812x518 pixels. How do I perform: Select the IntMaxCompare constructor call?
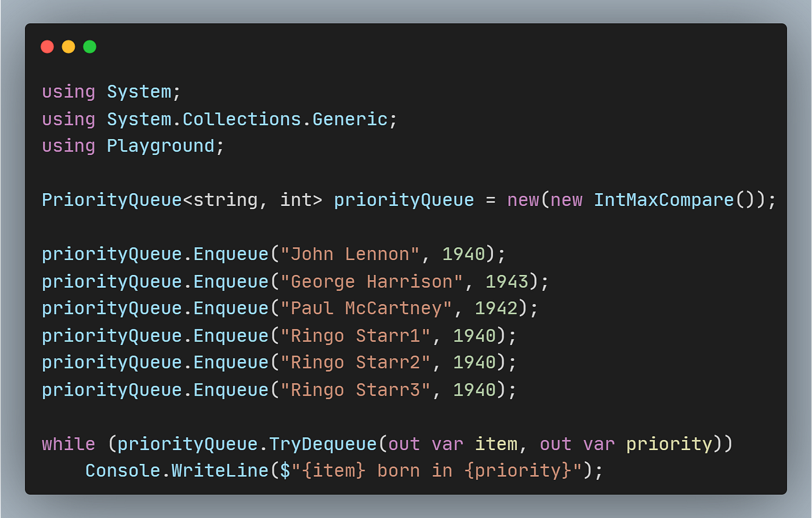662,200
